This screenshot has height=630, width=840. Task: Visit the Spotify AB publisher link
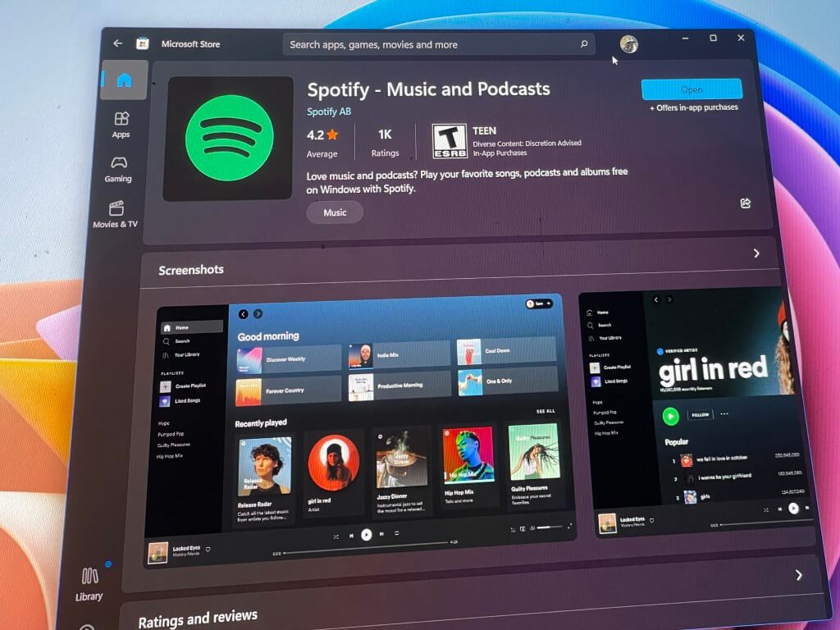point(329,112)
